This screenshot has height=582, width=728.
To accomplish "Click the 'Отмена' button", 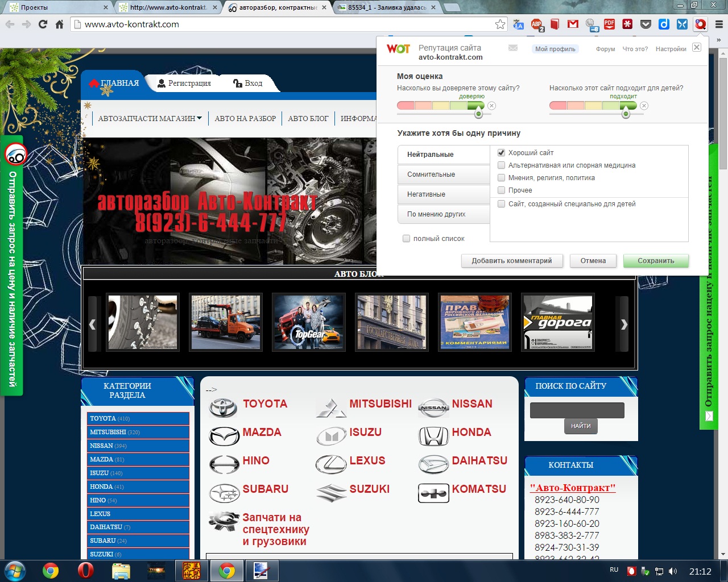I will point(593,261).
